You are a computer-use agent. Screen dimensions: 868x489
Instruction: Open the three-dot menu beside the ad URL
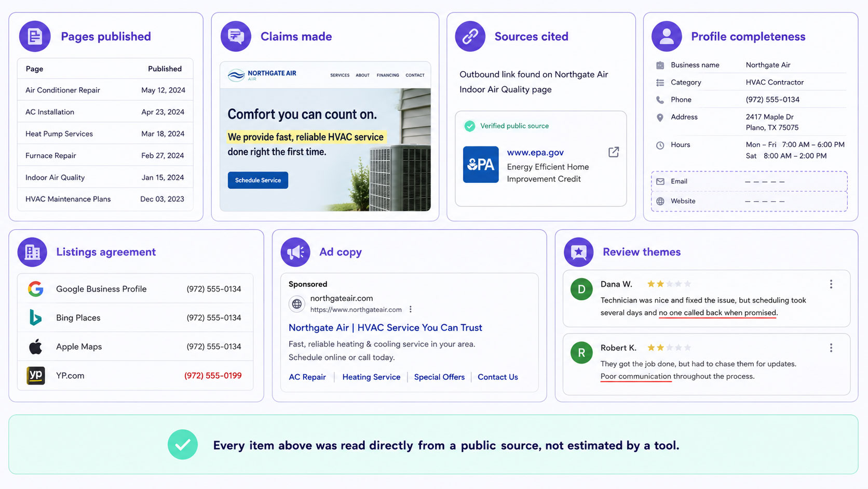tap(411, 309)
